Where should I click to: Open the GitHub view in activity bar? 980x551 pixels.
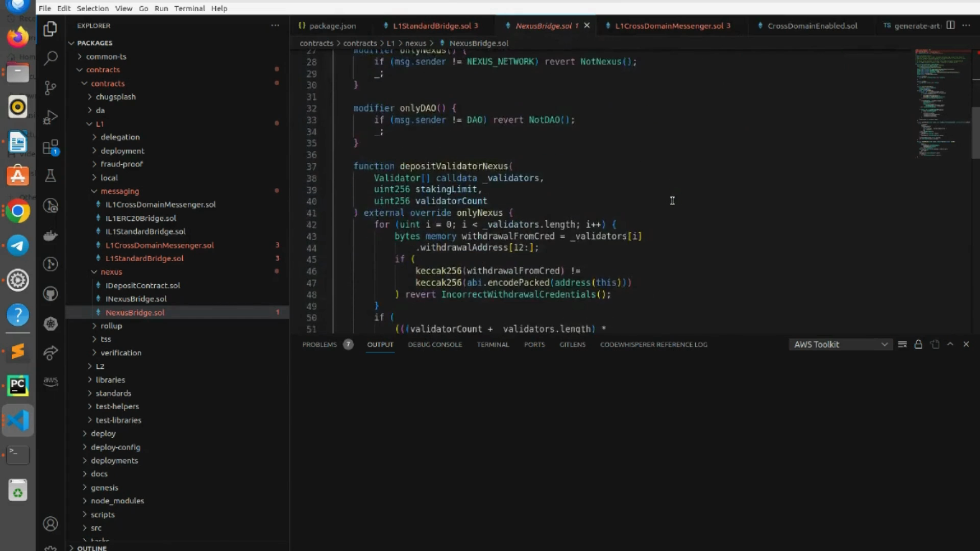pyautogui.click(x=50, y=294)
